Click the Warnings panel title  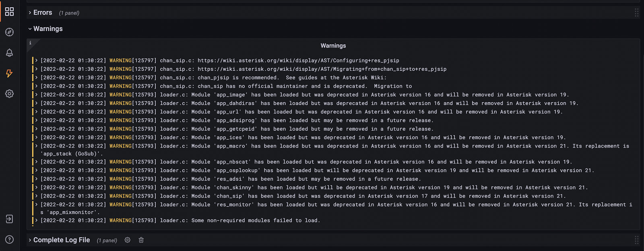point(333,46)
